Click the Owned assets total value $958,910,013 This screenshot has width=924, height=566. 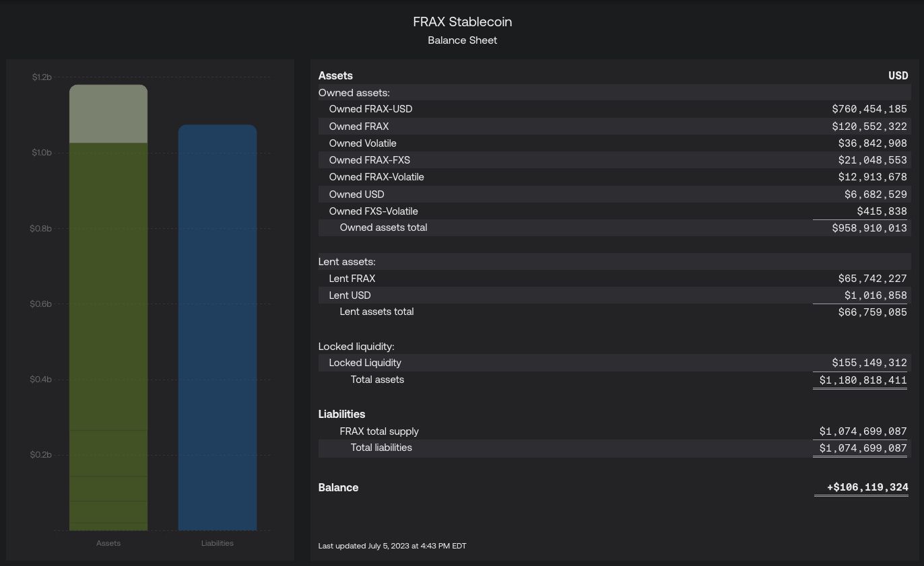pos(869,228)
